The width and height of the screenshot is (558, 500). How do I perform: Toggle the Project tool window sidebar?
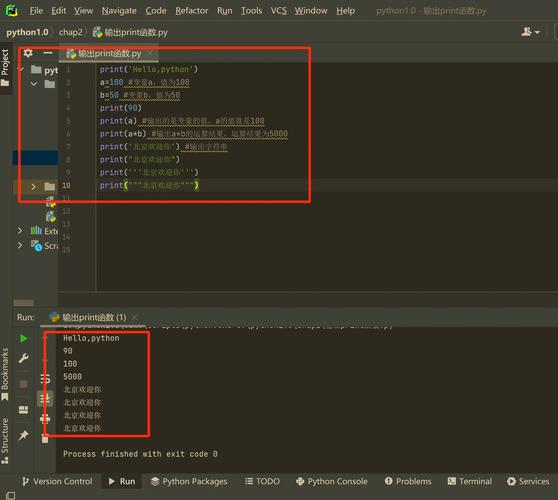click(5, 67)
